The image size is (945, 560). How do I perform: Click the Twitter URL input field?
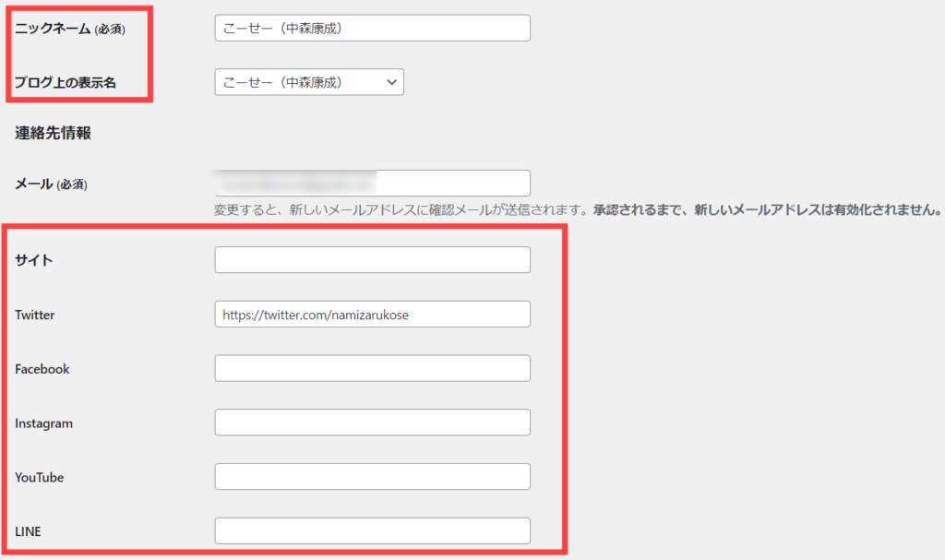click(373, 314)
